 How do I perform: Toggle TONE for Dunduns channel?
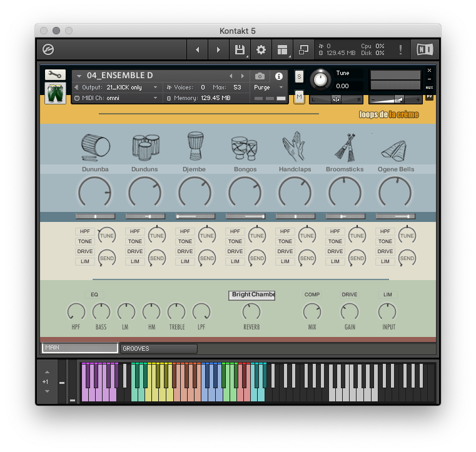(134, 241)
